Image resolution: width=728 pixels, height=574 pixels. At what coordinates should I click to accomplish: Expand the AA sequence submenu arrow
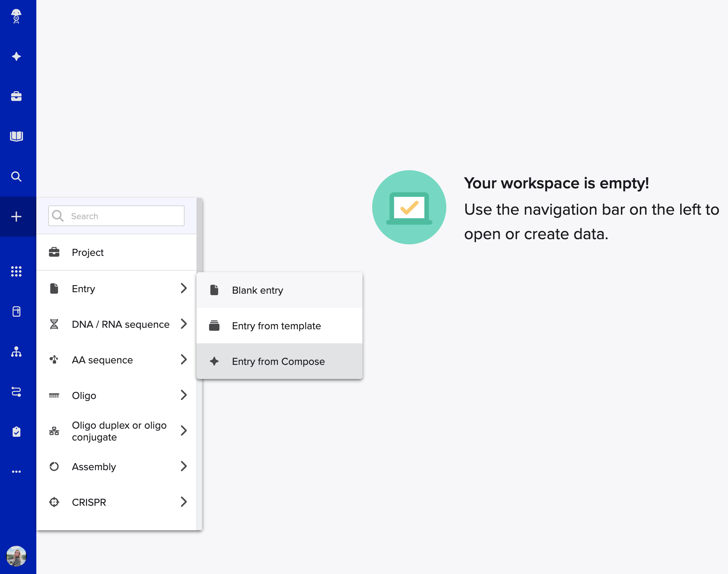click(183, 360)
